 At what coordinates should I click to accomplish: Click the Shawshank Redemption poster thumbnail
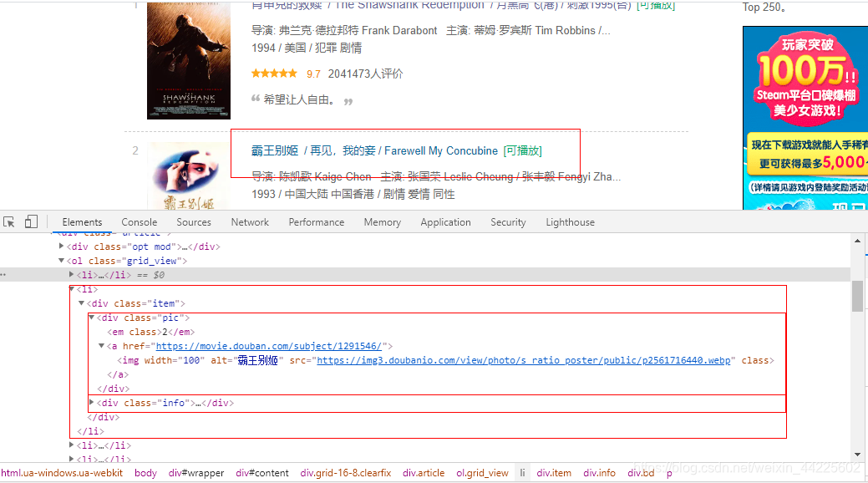point(188,60)
